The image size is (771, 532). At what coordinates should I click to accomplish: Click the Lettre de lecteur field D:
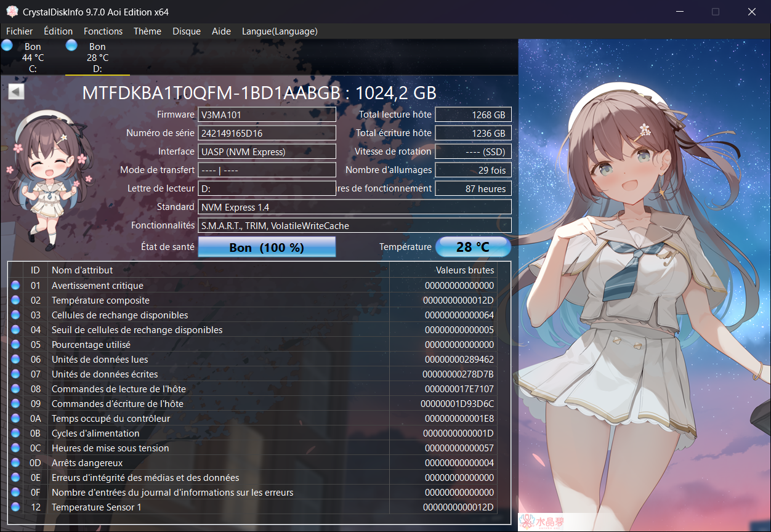point(267,188)
